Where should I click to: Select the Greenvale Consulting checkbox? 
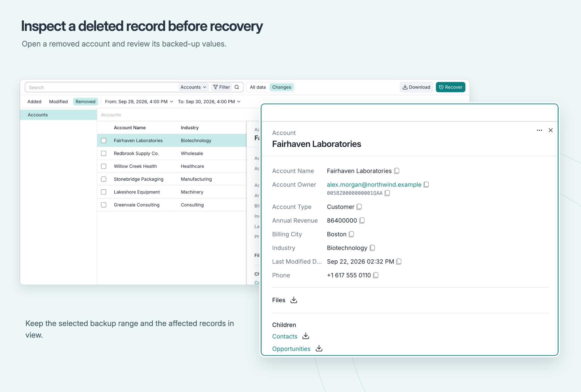click(x=104, y=205)
